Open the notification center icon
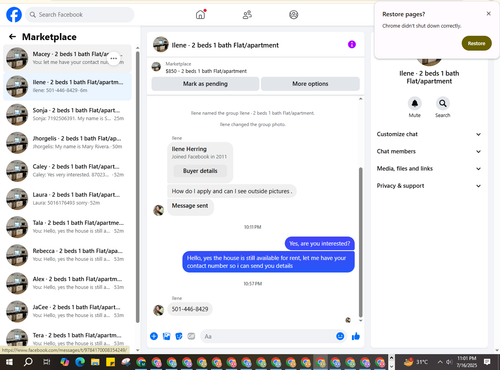Viewport: 500px width, 370px height. click(487, 362)
